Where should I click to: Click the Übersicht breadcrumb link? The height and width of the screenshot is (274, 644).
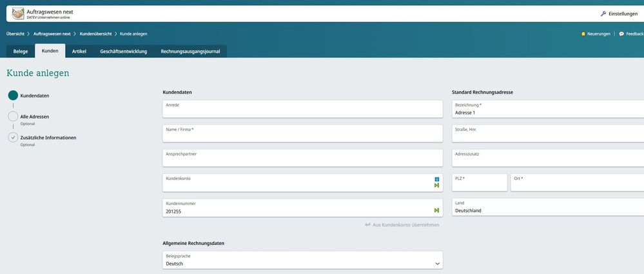[15, 34]
